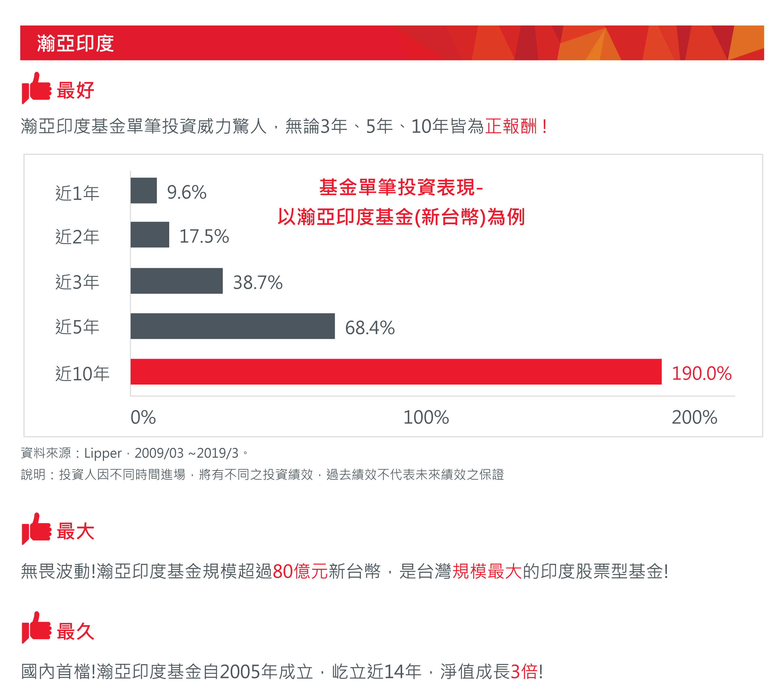The image size is (784, 694).
Task: Click the red 80億元 text
Action: [300, 571]
